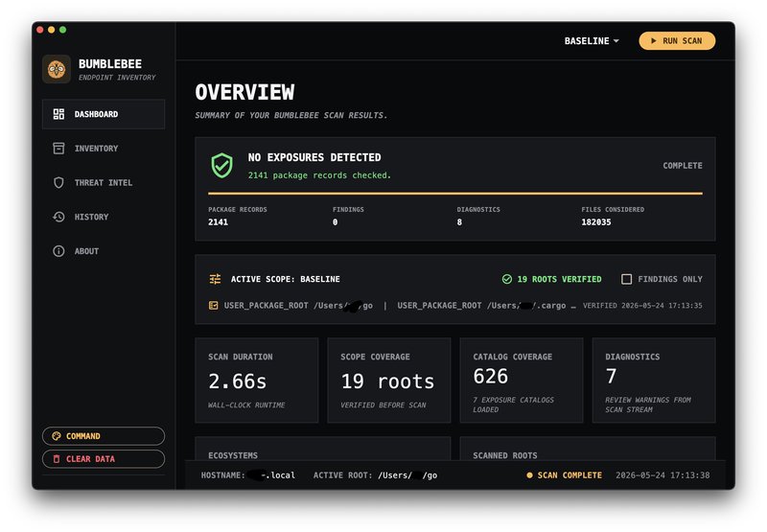Click the USER_PACKAGE_ROOT go path entry
The height and width of the screenshot is (532, 767).
(298, 306)
